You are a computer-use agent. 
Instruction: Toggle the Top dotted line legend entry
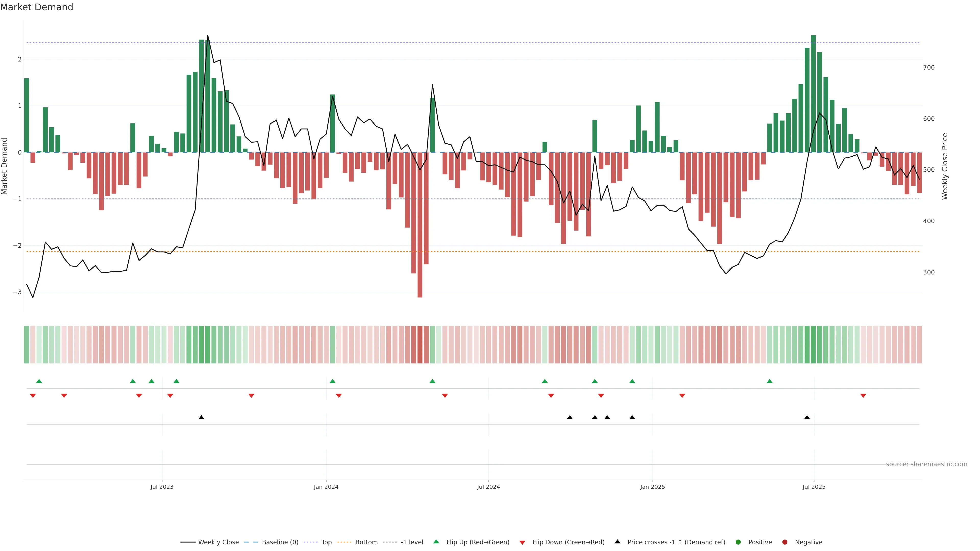[x=326, y=542]
